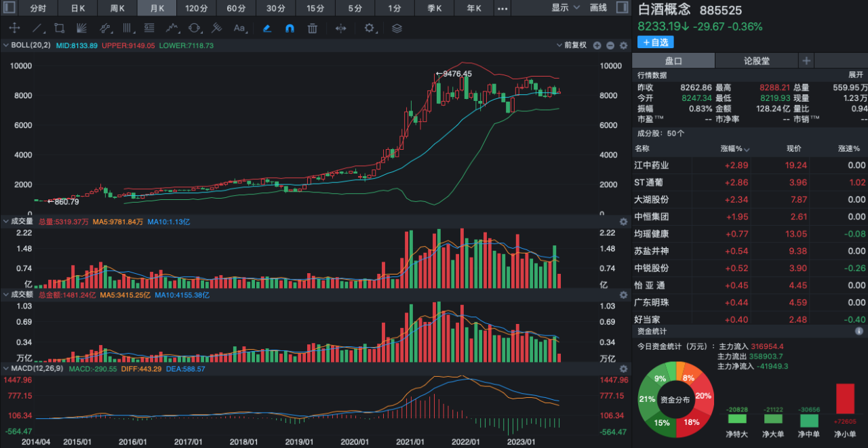
Task: Select the trend line drawing tool
Action: click(37, 28)
